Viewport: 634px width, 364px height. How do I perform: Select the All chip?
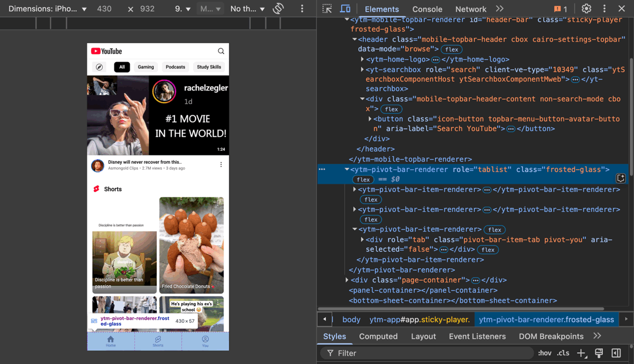click(x=122, y=67)
